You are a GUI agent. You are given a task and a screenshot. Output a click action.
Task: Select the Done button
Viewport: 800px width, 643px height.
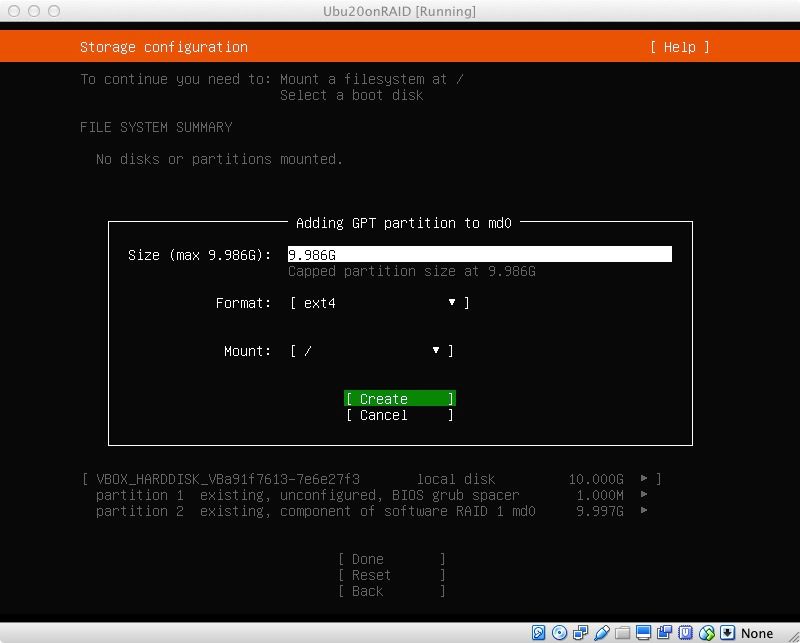point(391,559)
